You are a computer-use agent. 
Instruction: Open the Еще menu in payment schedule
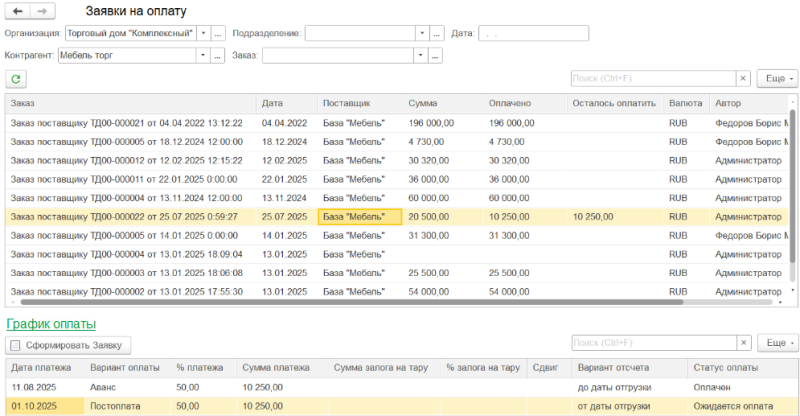pos(777,344)
